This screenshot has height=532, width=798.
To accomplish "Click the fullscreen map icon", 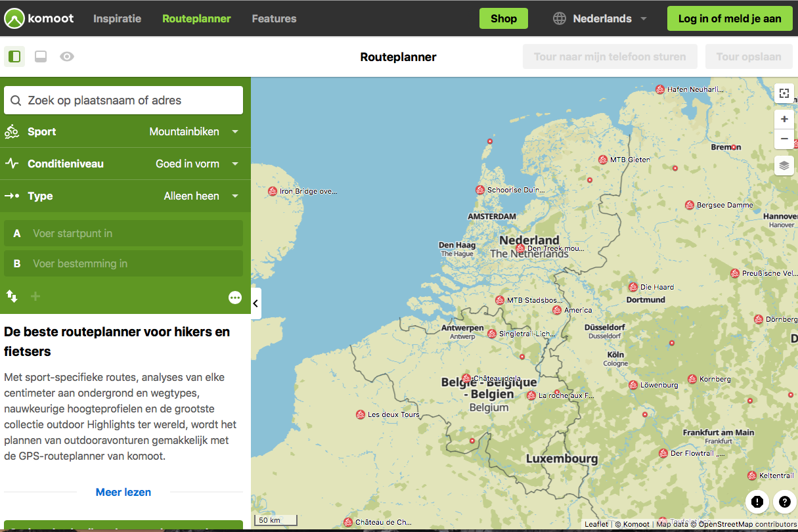I will point(784,93).
